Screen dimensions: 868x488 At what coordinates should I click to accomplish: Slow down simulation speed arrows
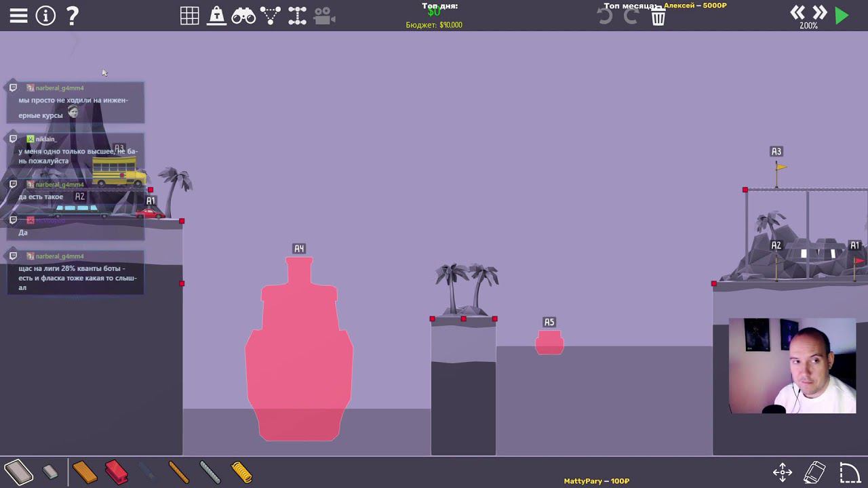[797, 12]
